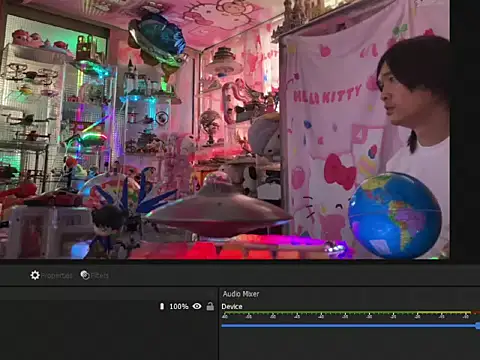This screenshot has height=360, width=480.
Task: Click the Device volume slider track
Action: [349, 326]
